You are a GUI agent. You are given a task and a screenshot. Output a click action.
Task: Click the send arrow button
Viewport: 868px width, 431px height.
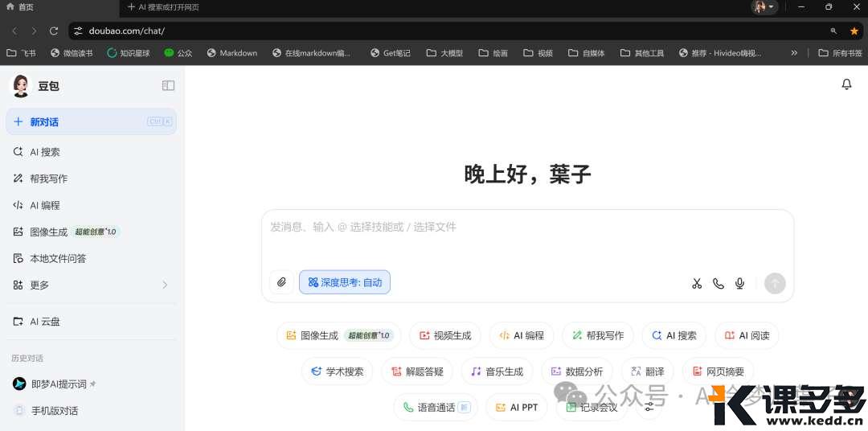tap(774, 283)
